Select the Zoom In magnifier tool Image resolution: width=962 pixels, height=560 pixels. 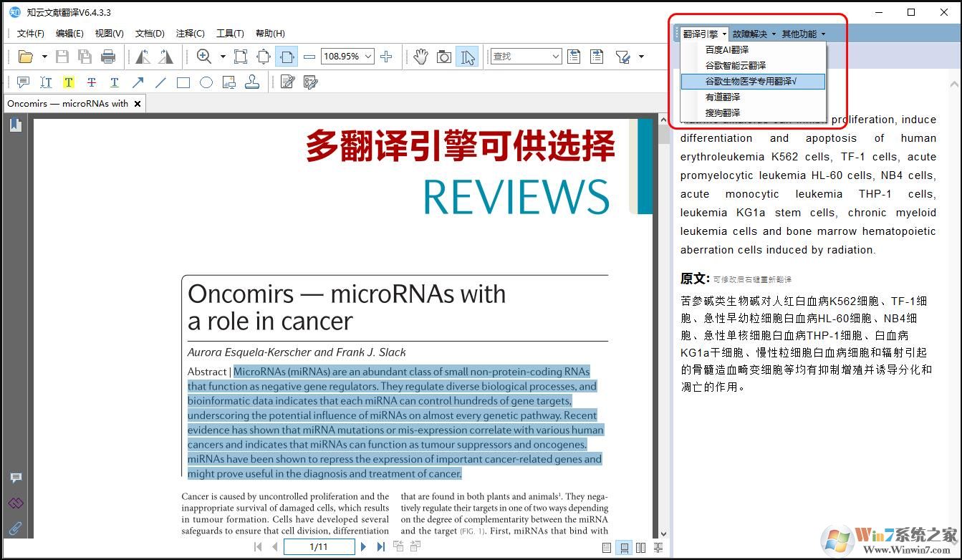click(204, 57)
